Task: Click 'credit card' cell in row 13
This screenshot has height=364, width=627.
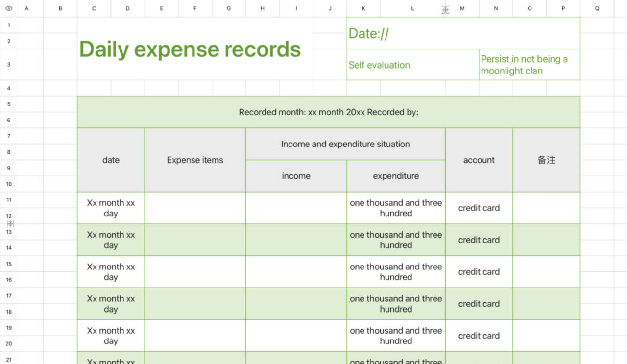Action: coord(479,240)
